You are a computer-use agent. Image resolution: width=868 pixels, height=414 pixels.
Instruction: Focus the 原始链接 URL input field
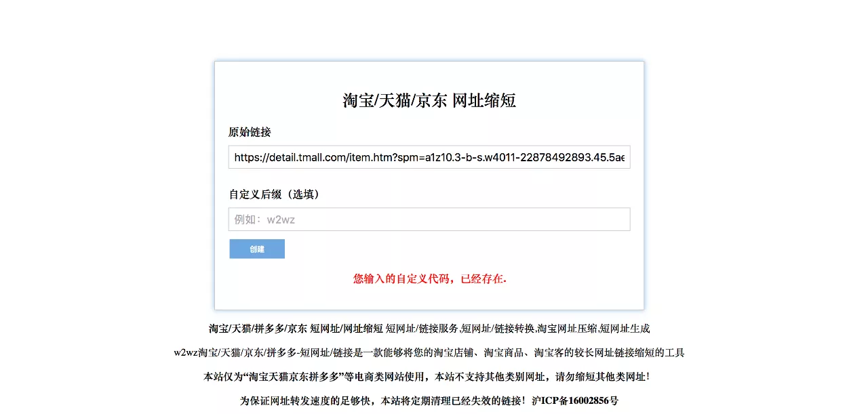429,157
